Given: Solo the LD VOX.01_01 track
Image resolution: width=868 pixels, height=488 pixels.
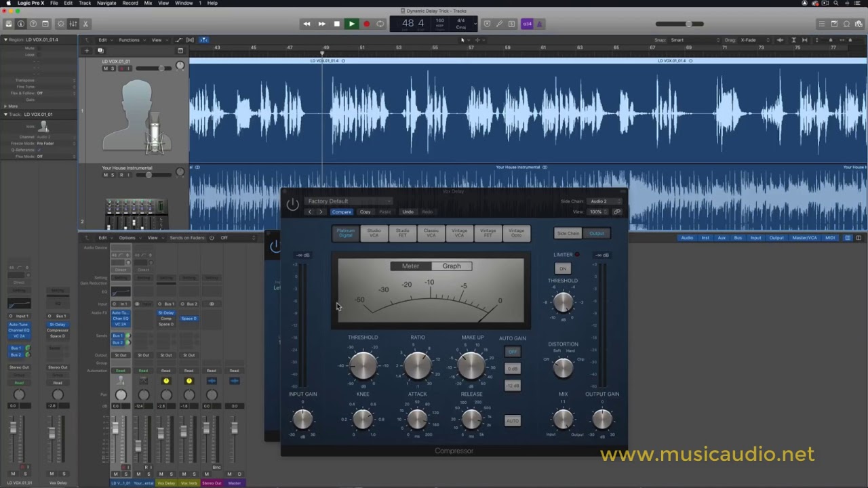Looking at the screenshot, I should [113, 68].
